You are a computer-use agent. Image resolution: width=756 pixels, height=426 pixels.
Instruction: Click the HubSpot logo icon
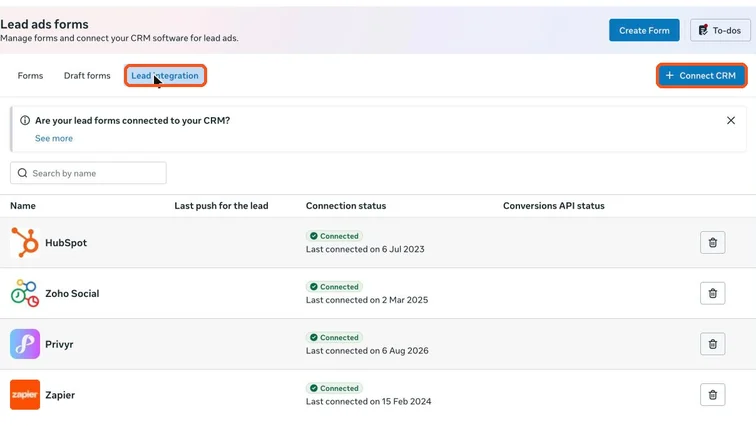(25, 242)
